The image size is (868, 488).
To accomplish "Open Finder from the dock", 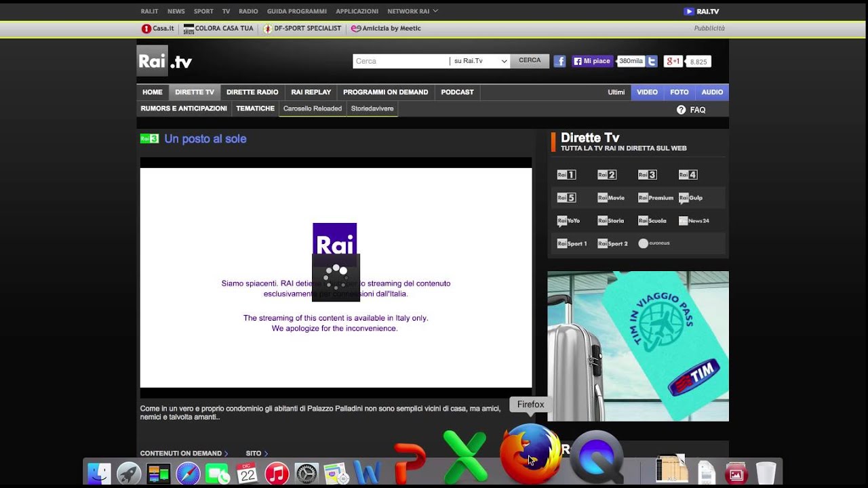I will click(100, 473).
